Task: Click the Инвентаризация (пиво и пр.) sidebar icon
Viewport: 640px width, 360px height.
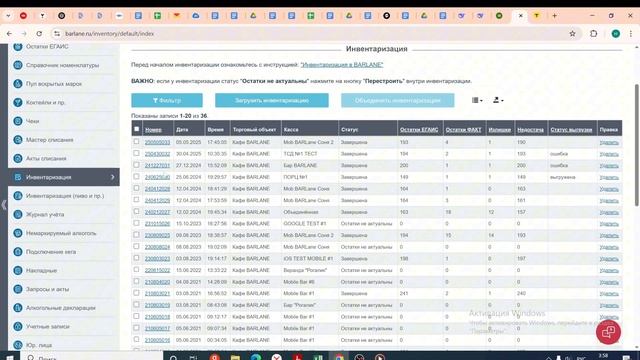Action: point(18,196)
